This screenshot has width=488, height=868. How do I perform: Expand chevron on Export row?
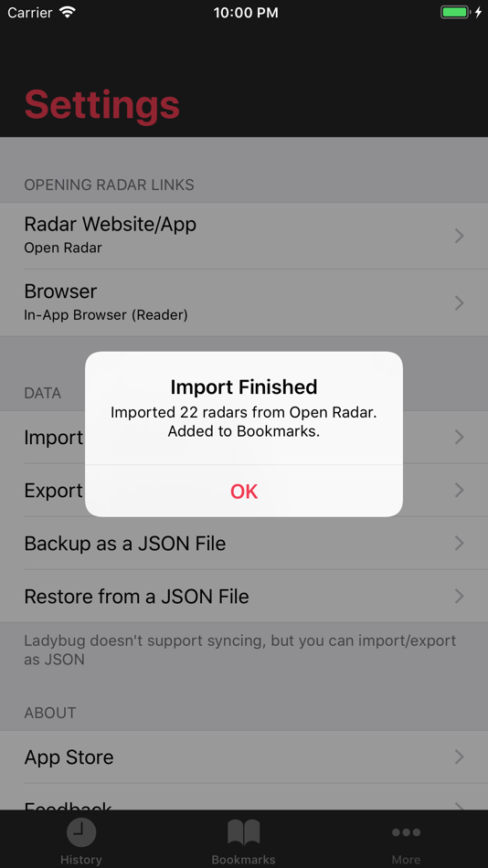tap(459, 490)
